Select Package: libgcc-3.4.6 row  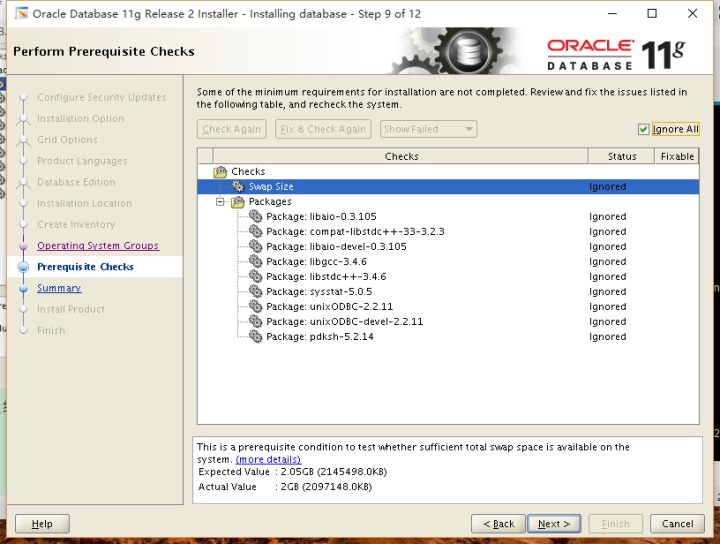pos(448,261)
